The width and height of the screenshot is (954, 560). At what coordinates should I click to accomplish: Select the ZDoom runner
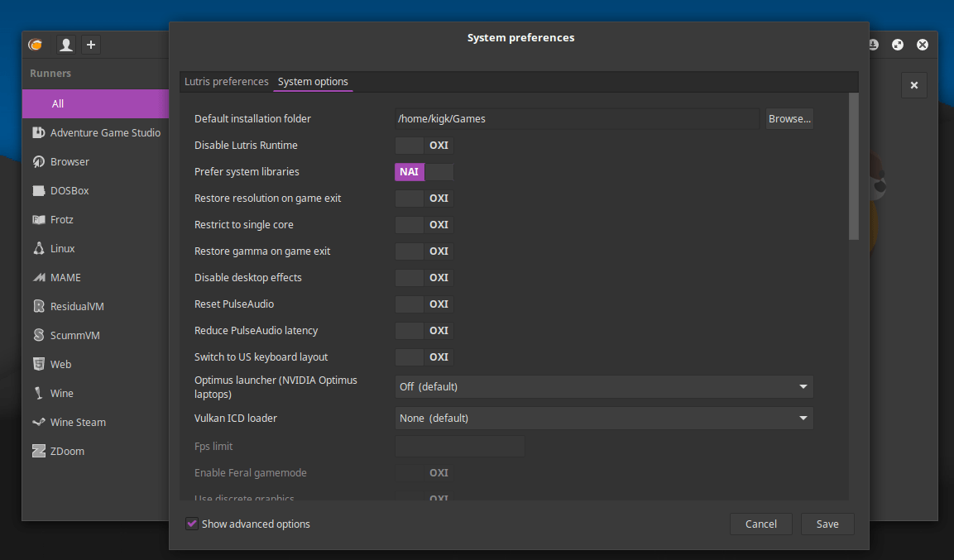95,451
